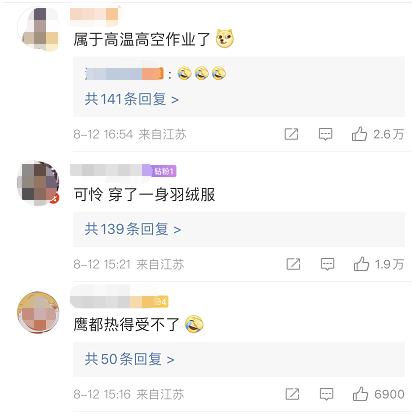Open the third commenter's round avatar
This screenshot has height=415, width=412.
pyautogui.click(x=38, y=312)
